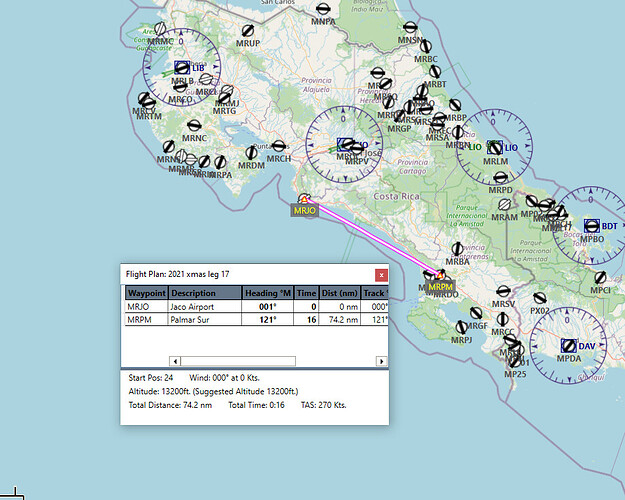Click the Heading °M column header
This screenshot has height=500, width=625.
[x=267, y=293]
